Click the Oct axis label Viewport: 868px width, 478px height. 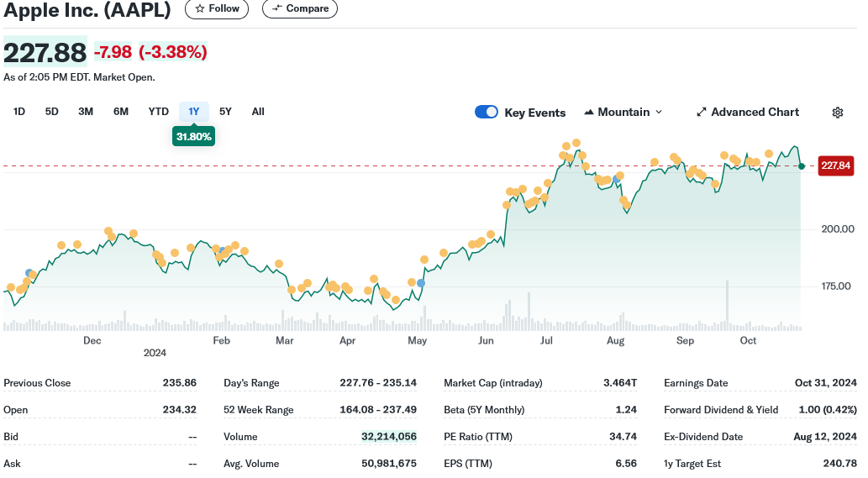(x=748, y=341)
